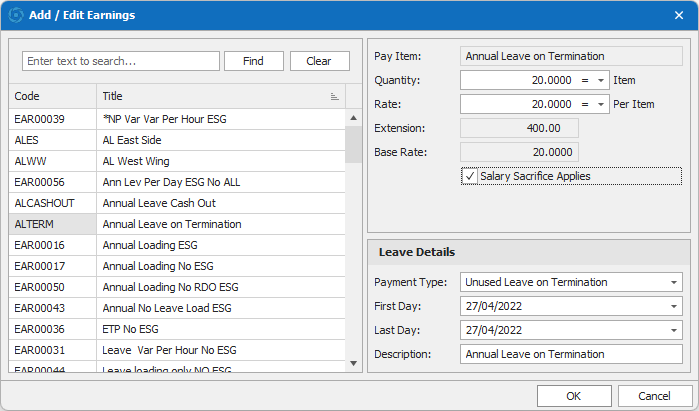Viewport: 699px width, 411px height.
Task: Expand the Payment Type dropdown
Action: 674,282
